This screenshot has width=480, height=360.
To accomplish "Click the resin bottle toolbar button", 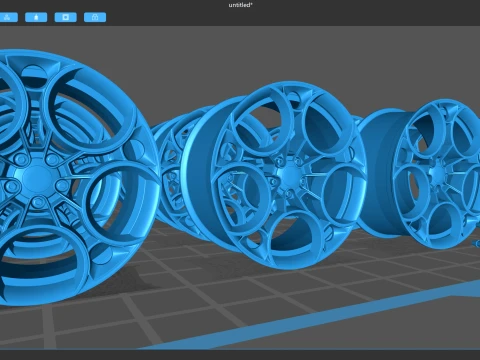I will tap(36, 17).
